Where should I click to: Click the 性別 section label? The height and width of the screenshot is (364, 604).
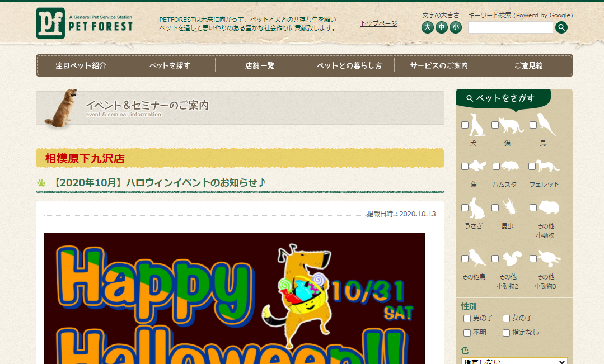(x=469, y=306)
